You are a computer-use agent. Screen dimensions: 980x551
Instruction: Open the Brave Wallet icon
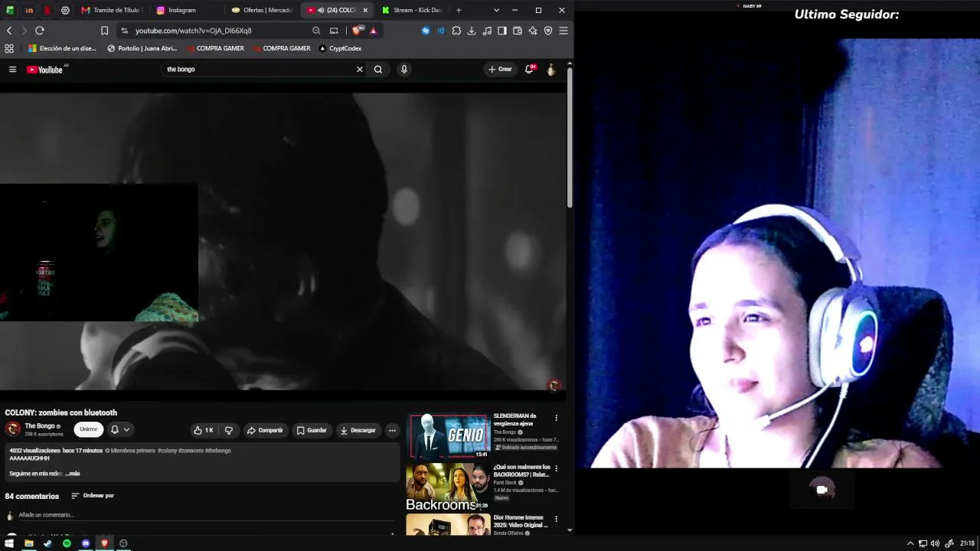518,31
